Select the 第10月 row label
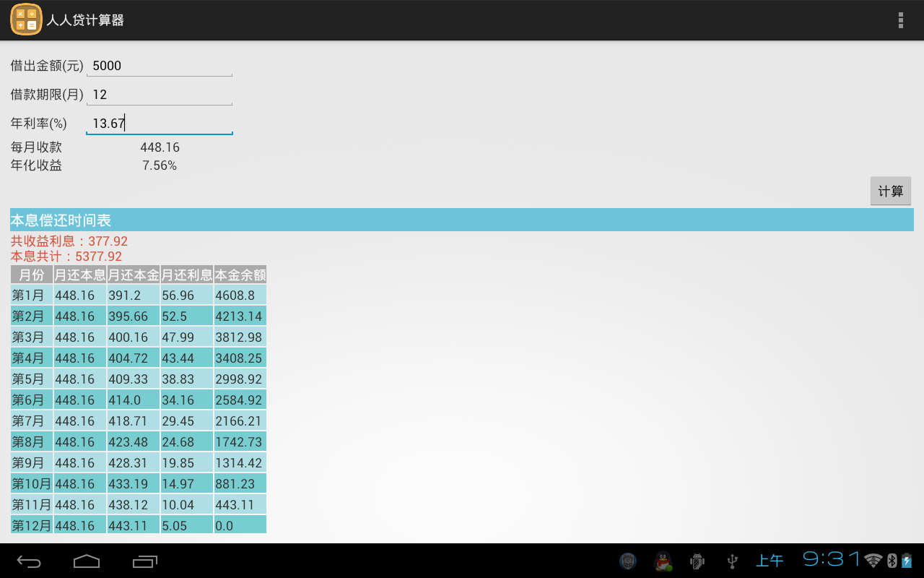The width and height of the screenshot is (924, 578). [x=32, y=483]
